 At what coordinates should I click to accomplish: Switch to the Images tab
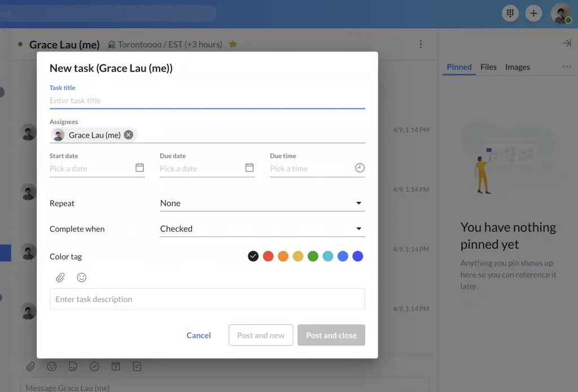pos(517,67)
